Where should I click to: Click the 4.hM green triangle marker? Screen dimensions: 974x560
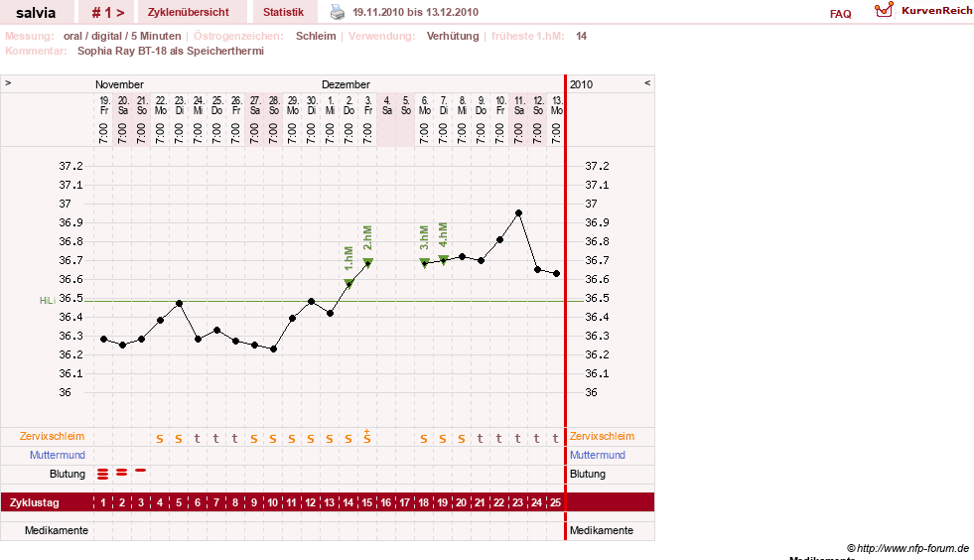coord(444,259)
